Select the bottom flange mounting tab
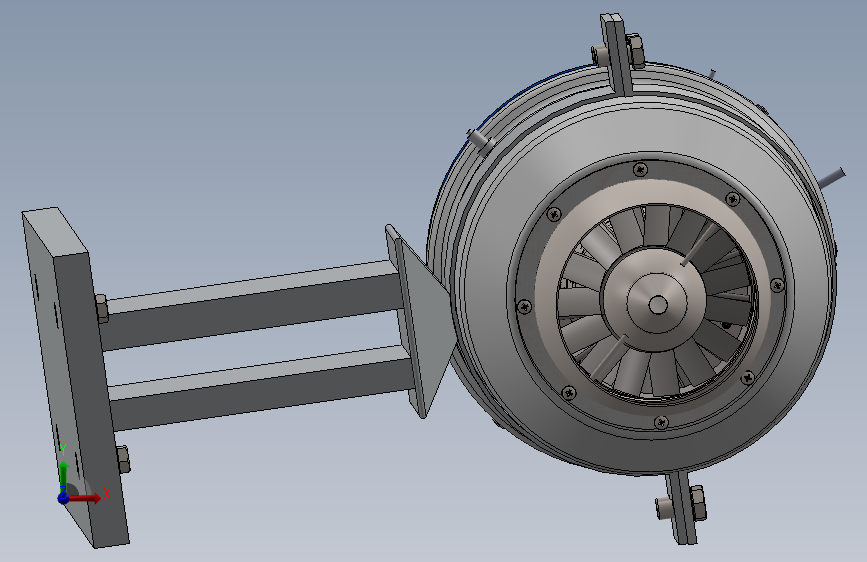The height and width of the screenshot is (562, 867). coord(682,507)
